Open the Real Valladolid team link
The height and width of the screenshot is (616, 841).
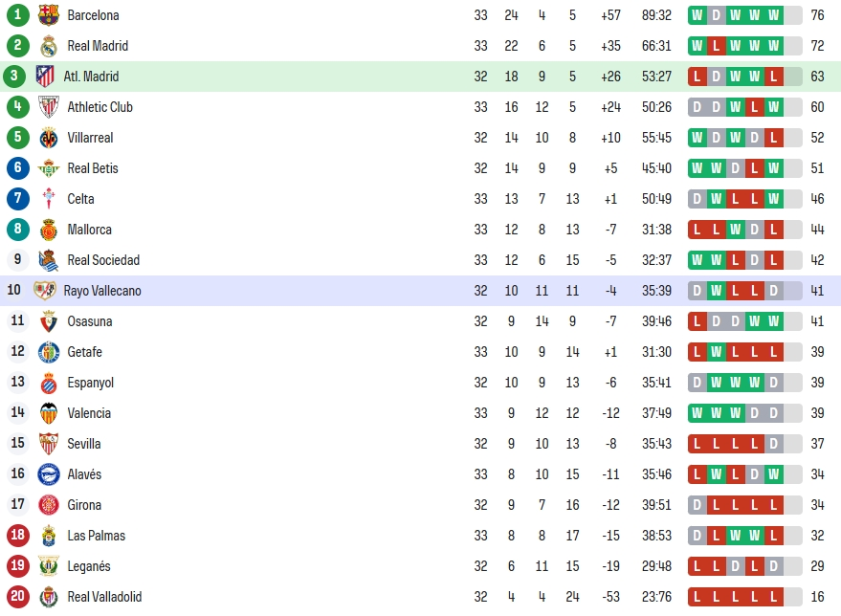tap(104, 597)
